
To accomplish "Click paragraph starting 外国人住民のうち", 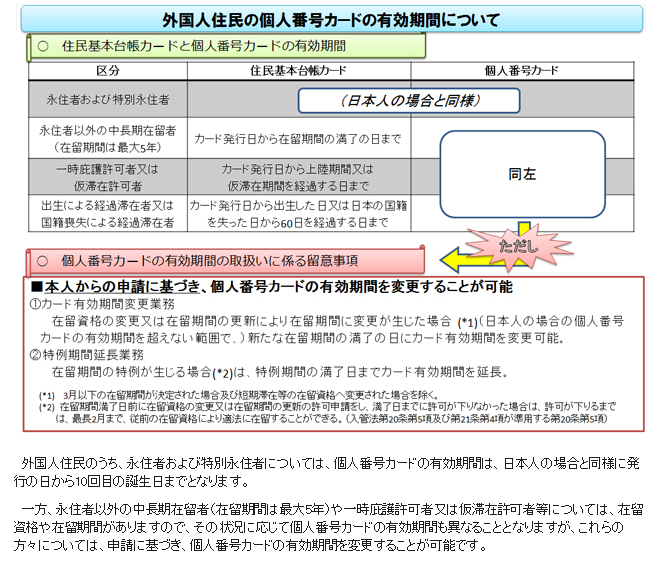I will pos(327,472).
